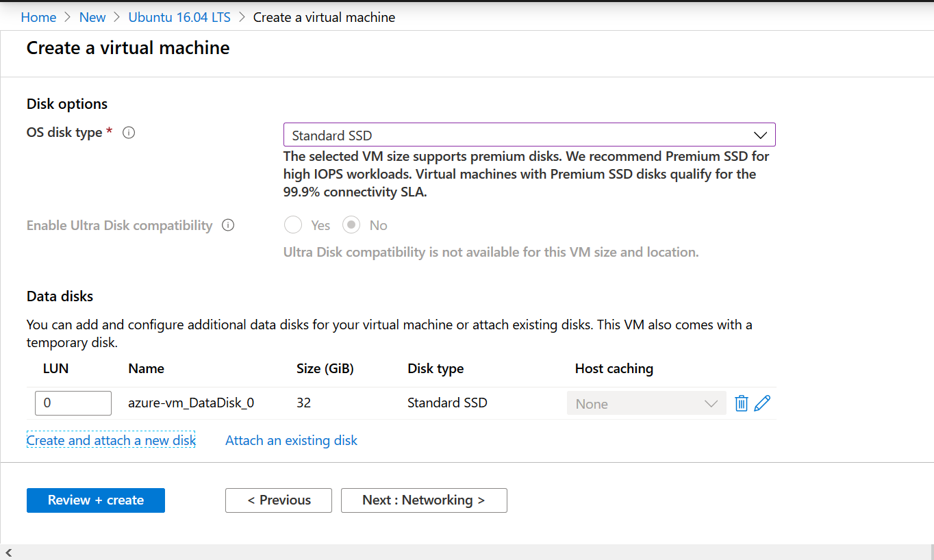
Task: Select No for Ultra Disk compatibility
Action: pos(352,225)
